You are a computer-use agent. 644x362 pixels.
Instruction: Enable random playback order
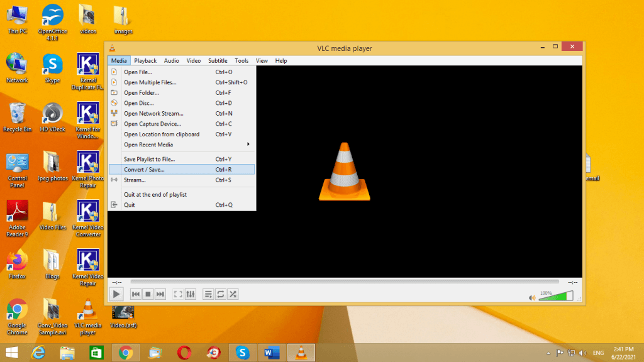[x=232, y=293]
